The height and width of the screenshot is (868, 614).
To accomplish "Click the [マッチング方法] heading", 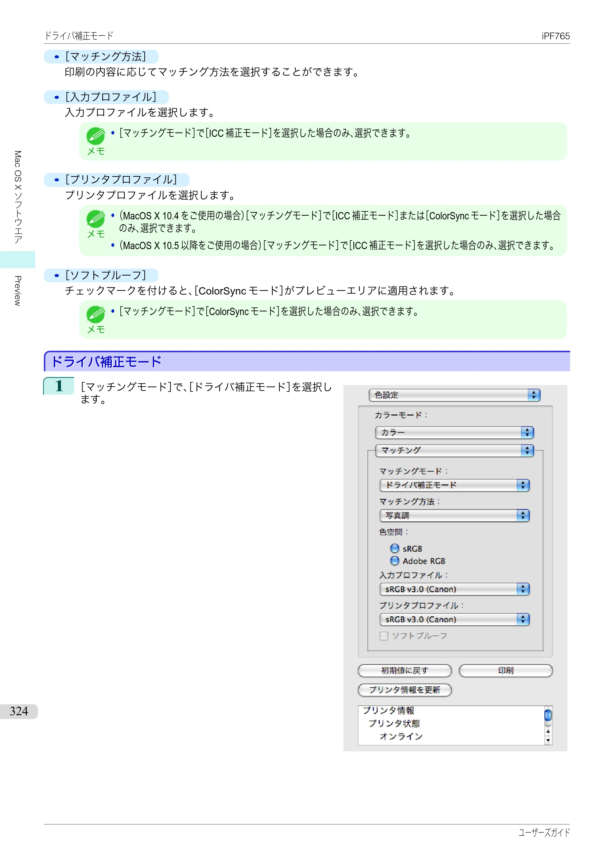I will (106, 57).
